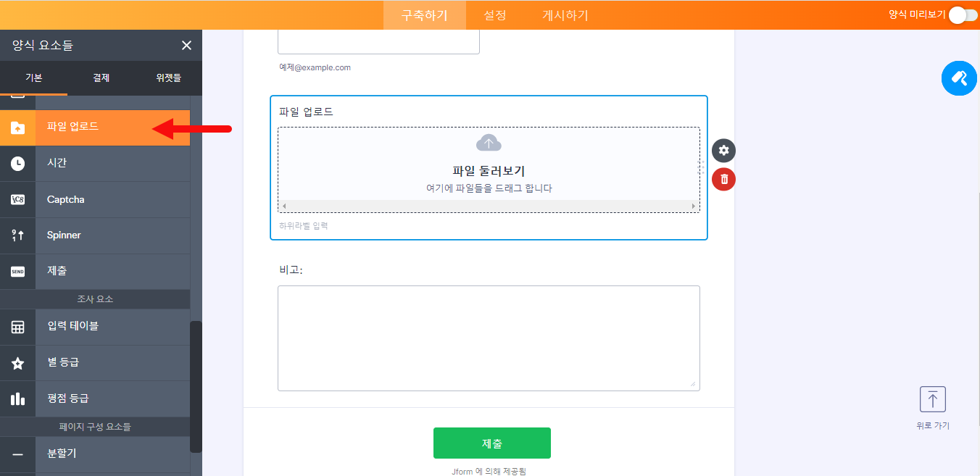Open the 게시하기 publish tab
This screenshot has width=980, height=476.
click(x=565, y=15)
